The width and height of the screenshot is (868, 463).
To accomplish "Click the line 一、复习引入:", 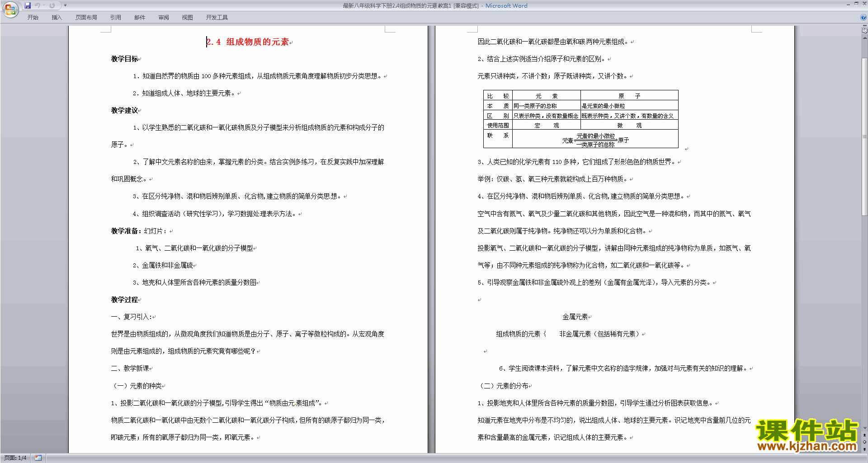I will pyautogui.click(x=132, y=317).
